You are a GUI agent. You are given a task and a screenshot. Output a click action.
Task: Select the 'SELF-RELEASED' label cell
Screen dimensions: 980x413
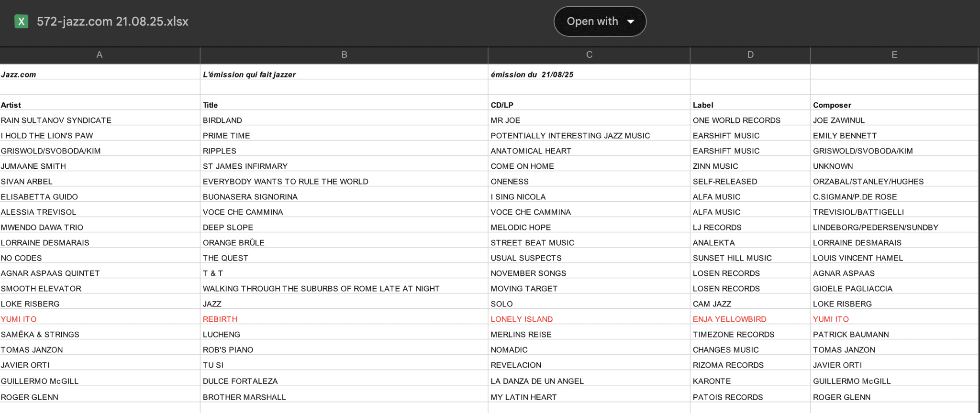[x=750, y=179]
